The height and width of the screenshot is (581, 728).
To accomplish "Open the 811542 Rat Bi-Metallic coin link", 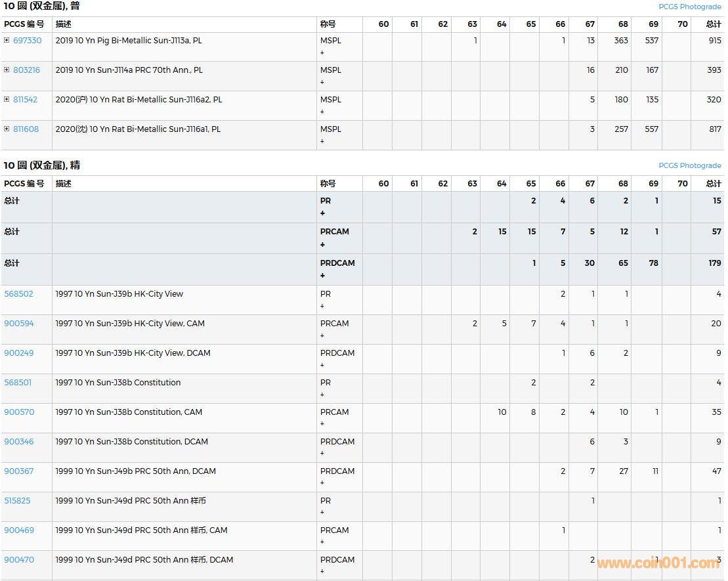I will click(x=25, y=100).
